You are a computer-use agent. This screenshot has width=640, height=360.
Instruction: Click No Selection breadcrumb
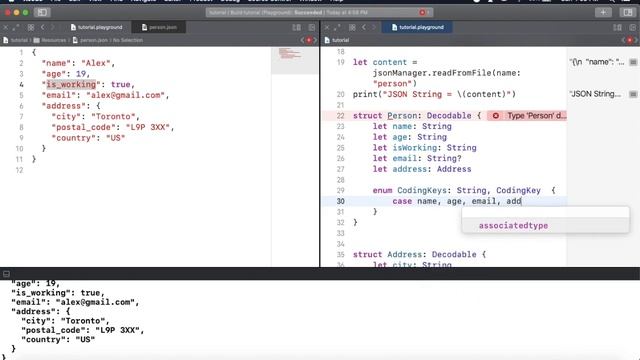pos(128,40)
